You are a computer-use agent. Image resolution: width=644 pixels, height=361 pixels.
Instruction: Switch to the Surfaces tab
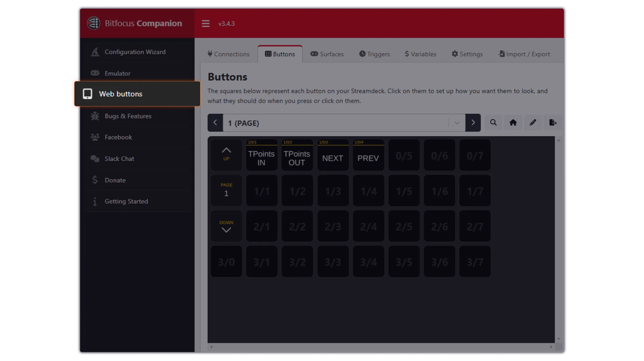point(327,54)
